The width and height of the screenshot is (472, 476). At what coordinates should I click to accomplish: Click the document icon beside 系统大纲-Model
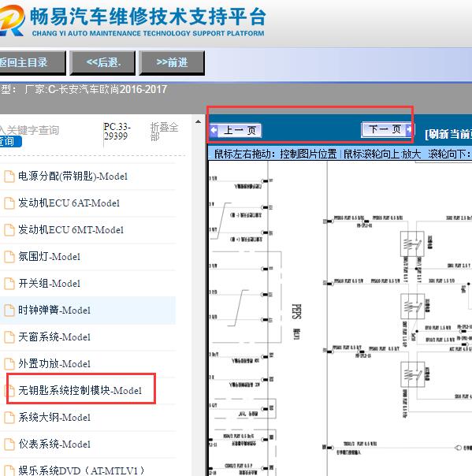tap(9, 417)
